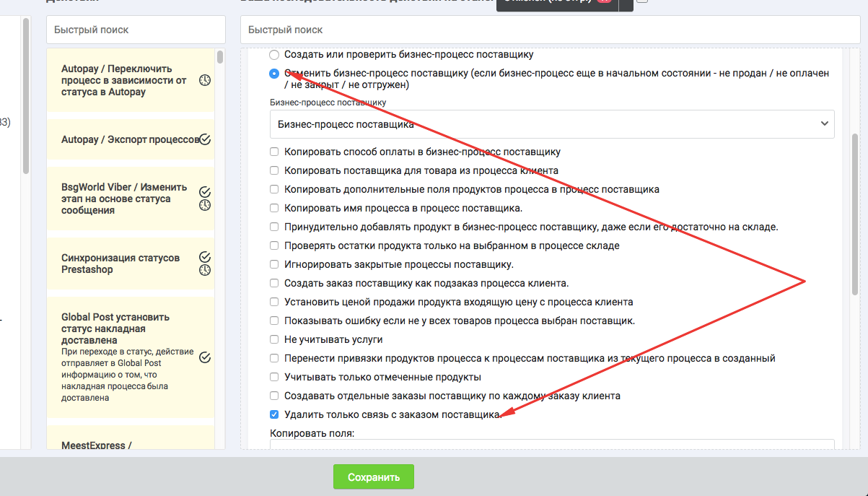Click check icon next to Autopay / Экспорт процессов
The height and width of the screenshot is (496, 868).
coord(205,139)
